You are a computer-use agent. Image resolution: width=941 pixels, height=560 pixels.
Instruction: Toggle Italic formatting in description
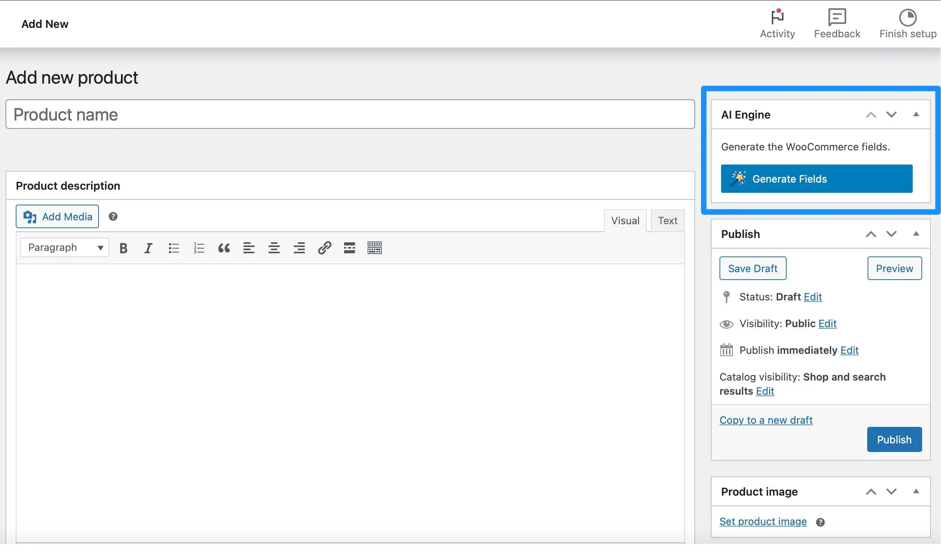pos(147,247)
